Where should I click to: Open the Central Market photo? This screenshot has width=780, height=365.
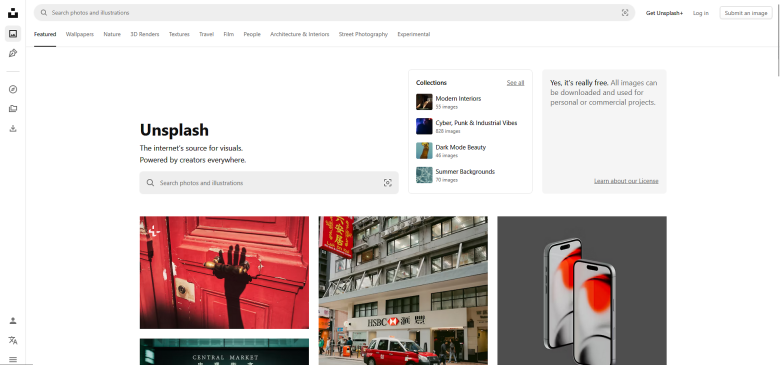(224, 352)
